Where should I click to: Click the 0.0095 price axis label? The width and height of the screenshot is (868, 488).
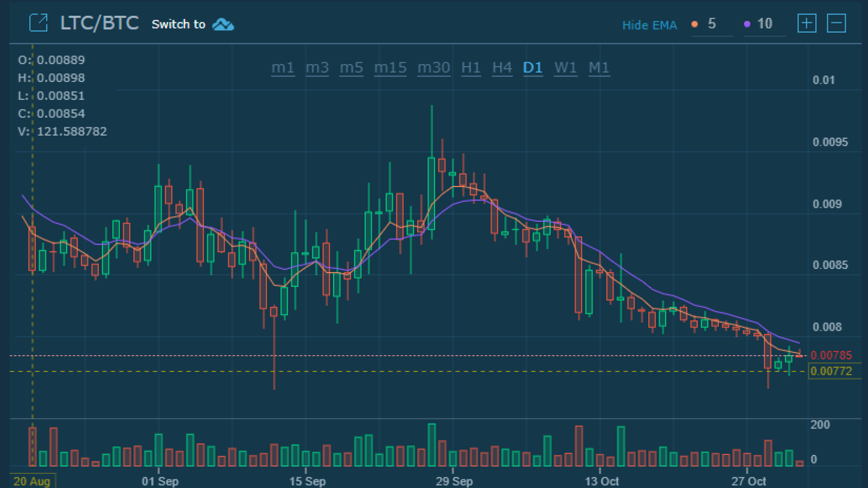pos(830,142)
